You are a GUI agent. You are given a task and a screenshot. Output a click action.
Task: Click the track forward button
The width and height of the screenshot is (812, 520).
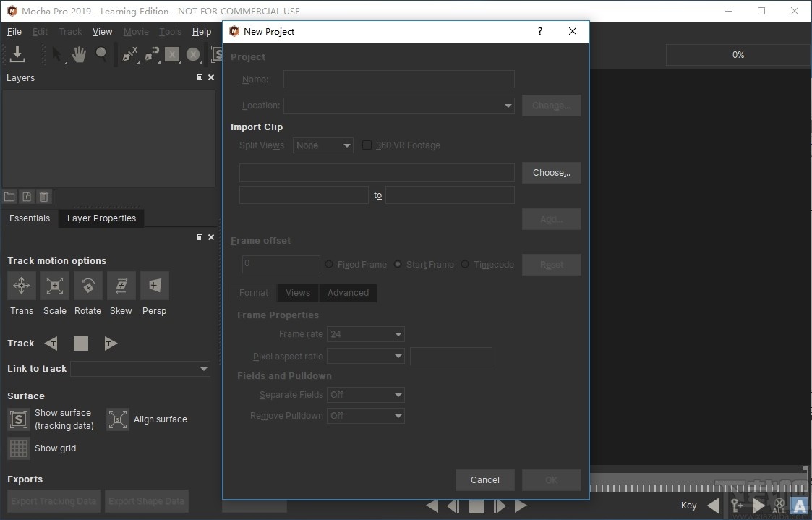point(111,344)
